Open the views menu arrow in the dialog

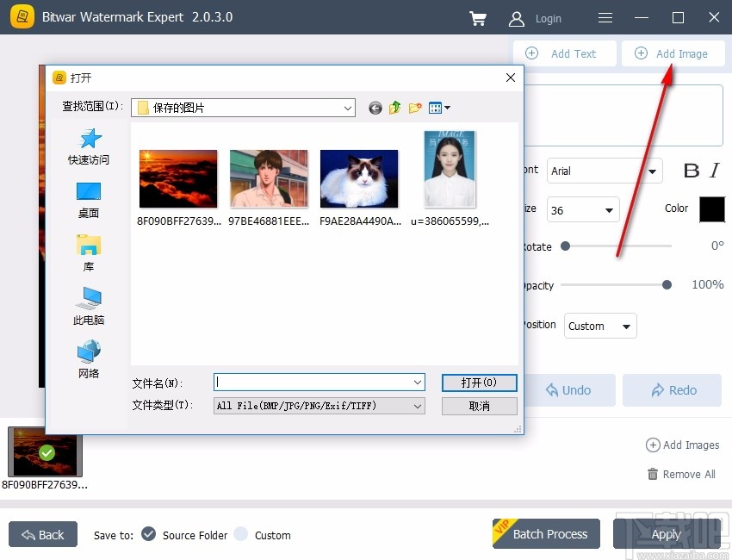(446, 108)
